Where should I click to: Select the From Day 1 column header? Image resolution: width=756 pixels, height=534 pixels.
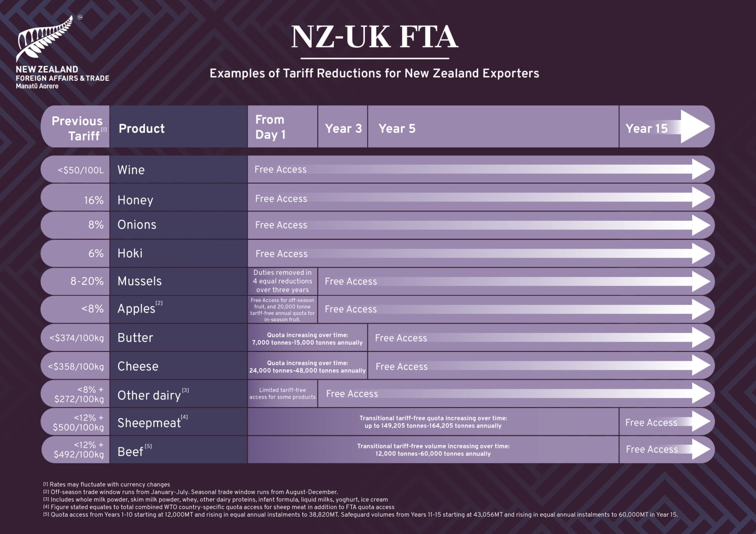point(282,127)
